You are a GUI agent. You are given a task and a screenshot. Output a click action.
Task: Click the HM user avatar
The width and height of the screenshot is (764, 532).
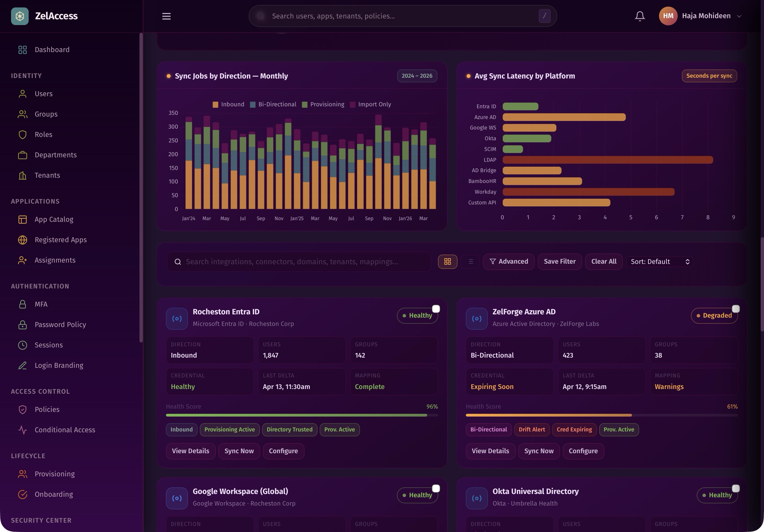(668, 16)
